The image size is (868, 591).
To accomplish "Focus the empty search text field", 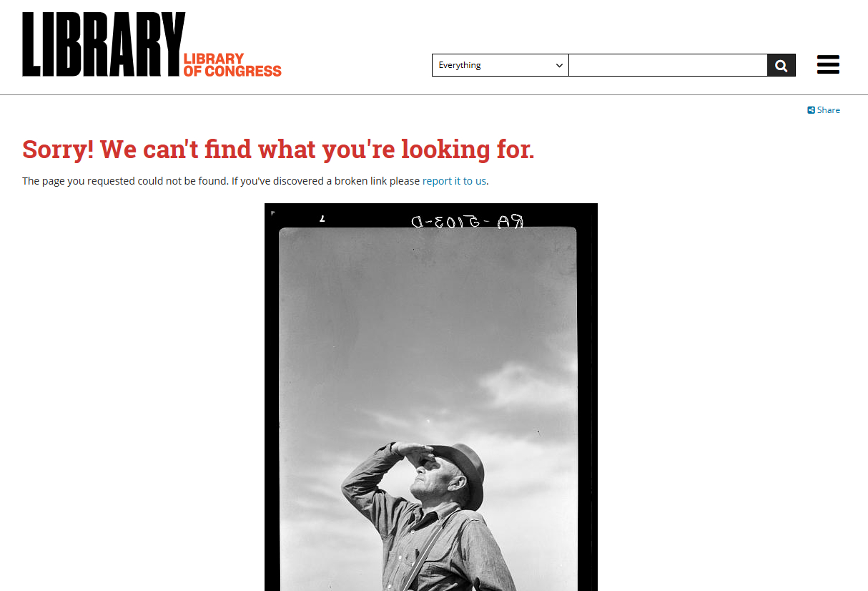I will pos(668,65).
